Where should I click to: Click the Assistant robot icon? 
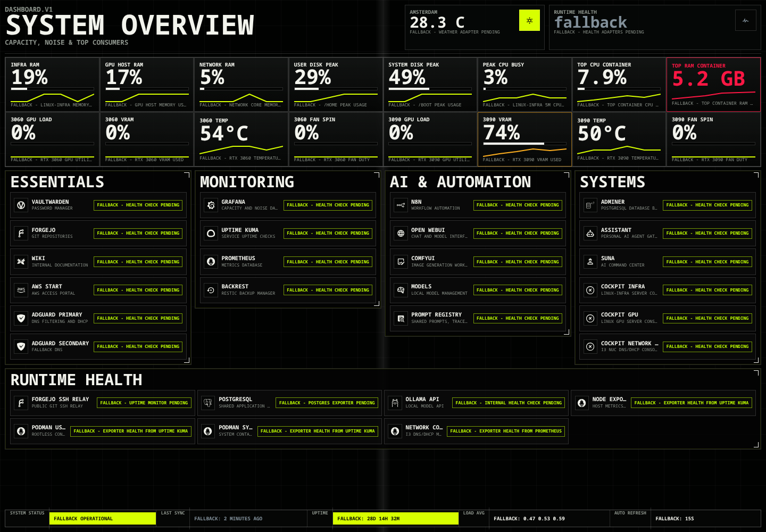[x=590, y=233]
